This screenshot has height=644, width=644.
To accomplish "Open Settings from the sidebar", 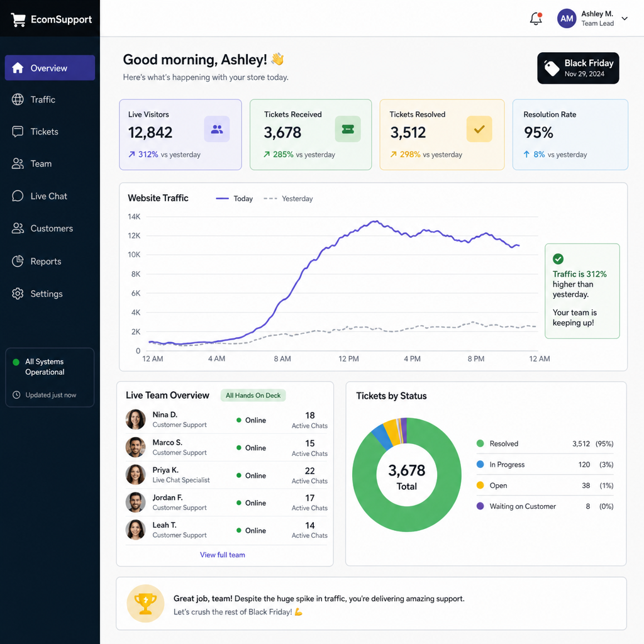I will click(x=50, y=294).
